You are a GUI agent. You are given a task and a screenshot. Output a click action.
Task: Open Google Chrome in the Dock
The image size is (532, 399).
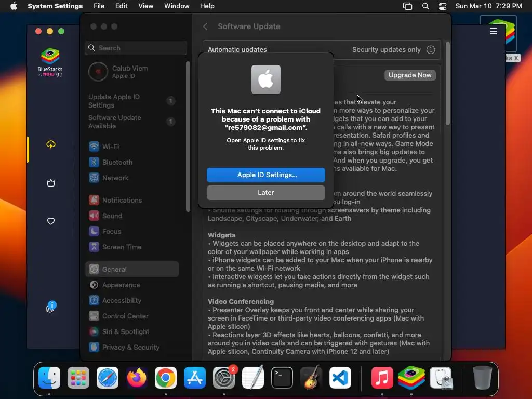166,378
